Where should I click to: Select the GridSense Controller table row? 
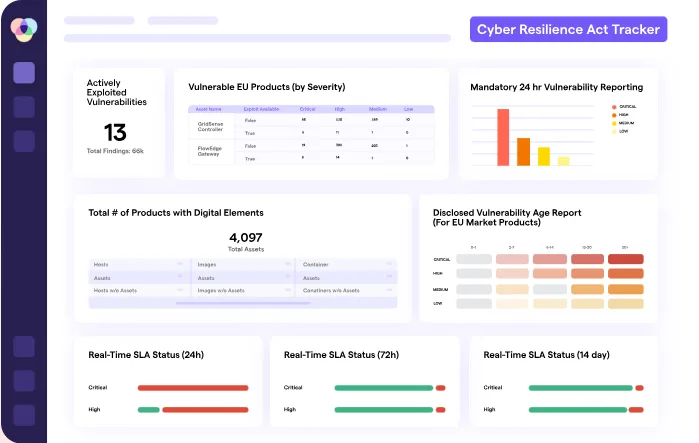pyautogui.click(x=210, y=125)
